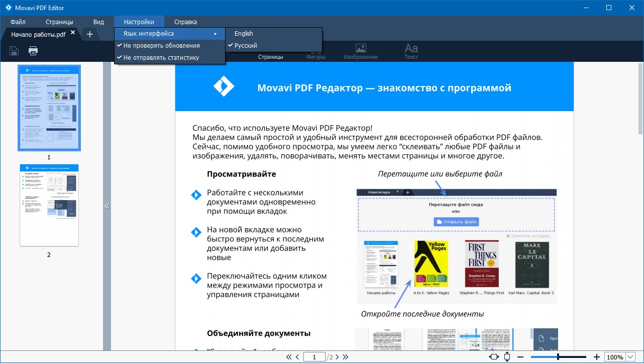Image resolution: width=644 pixels, height=363 pixels.
Task: Close the Начало работы.pdf tab
Action: point(73,32)
